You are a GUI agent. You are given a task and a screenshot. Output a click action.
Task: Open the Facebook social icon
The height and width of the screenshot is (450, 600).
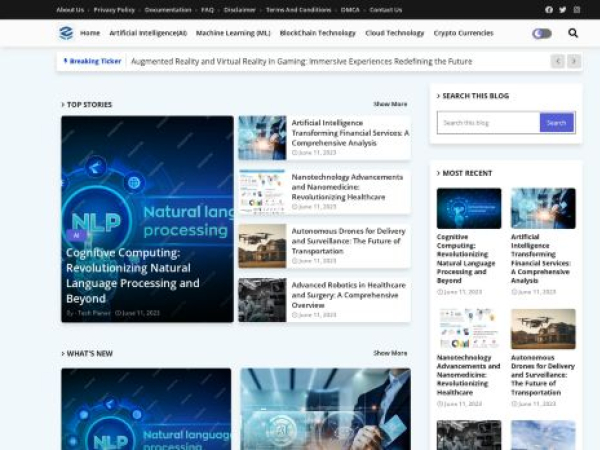pos(548,10)
